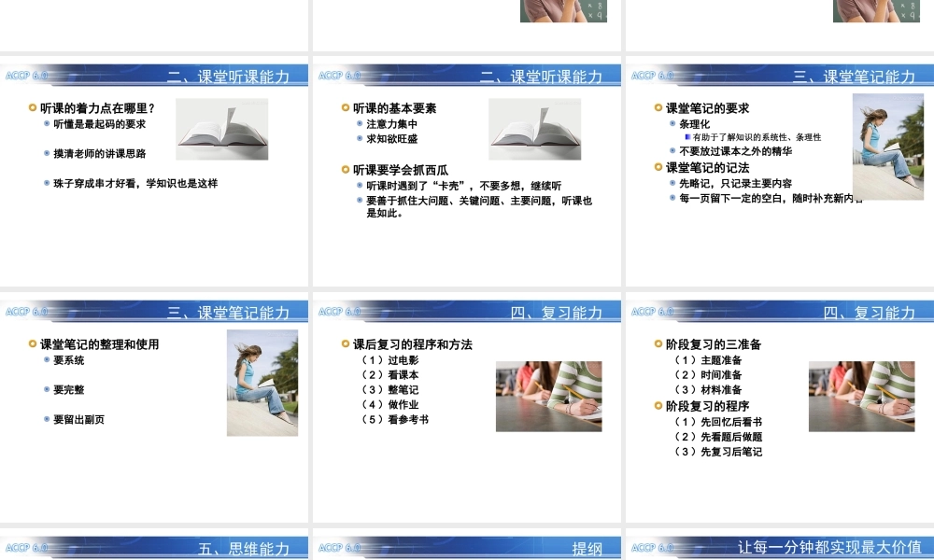This screenshot has width=934, height=560.
Task: Click the girl-reading photo on 阶段复习 slide
Action: tap(861, 396)
